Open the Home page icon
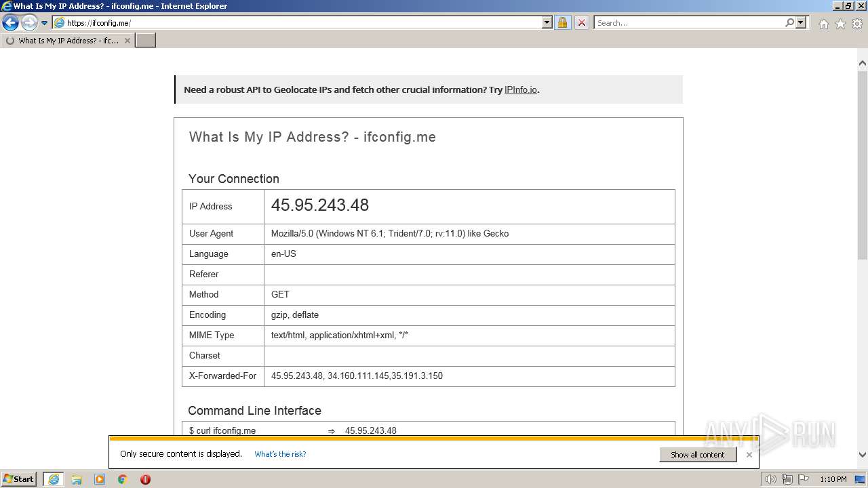Viewport: 868px width, 488px height. pyautogui.click(x=823, y=24)
